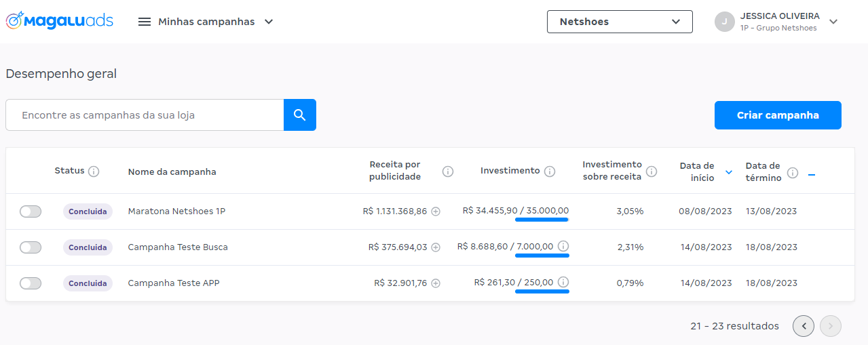Go to previous results page
868x345 pixels.
(x=804, y=326)
